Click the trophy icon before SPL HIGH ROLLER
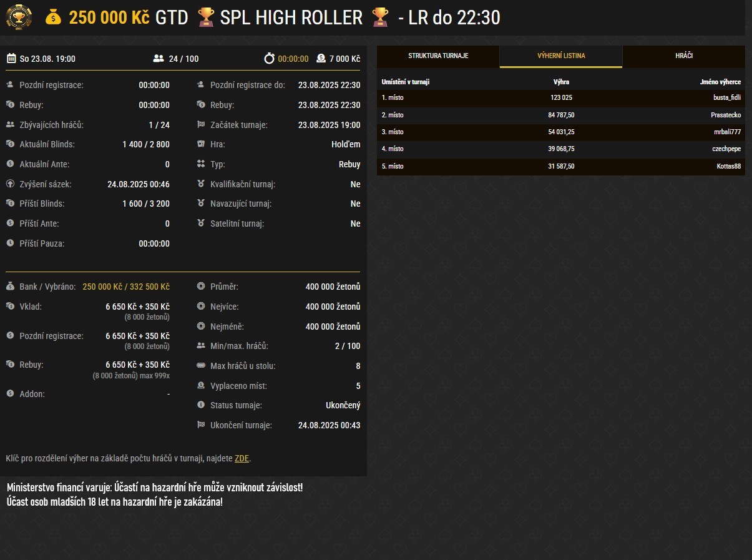This screenshot has width=752, height=560. click(205, 17)
